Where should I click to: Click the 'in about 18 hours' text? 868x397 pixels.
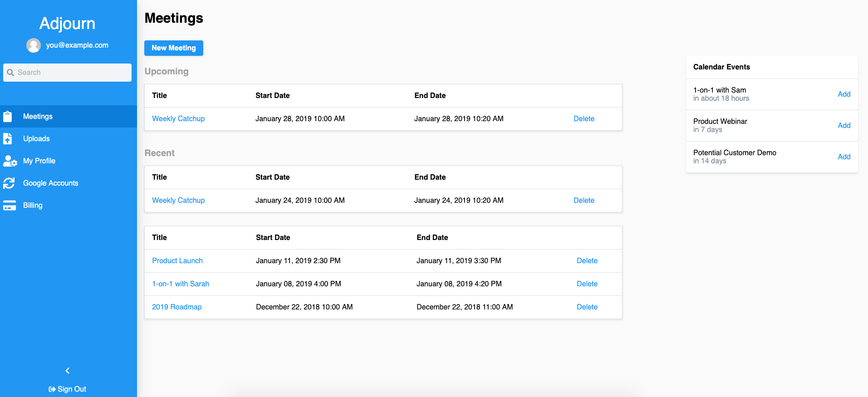pyautogui.click(x=721, y=98)
